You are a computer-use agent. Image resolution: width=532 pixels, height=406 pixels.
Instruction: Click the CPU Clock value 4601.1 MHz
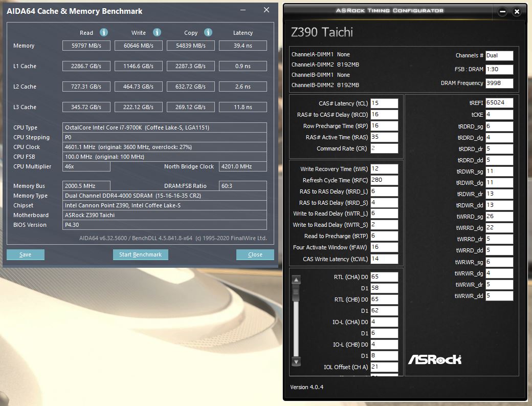165,147
